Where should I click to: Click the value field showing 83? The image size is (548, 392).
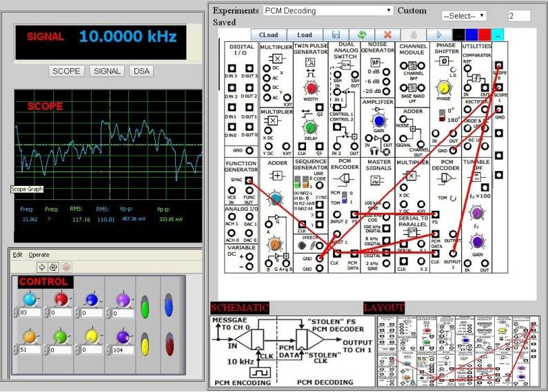pyautogui.click(x=30, y=312)
